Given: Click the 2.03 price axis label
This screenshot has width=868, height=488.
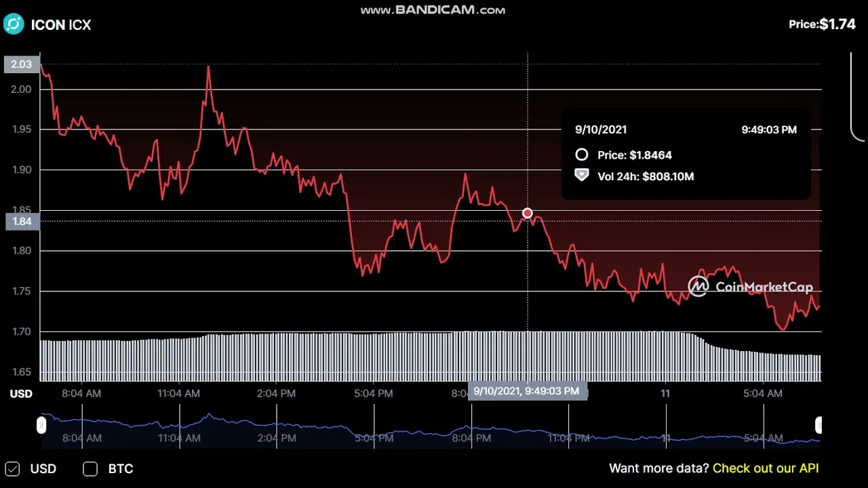Looking at the screenshot, I should coord(21,64).
